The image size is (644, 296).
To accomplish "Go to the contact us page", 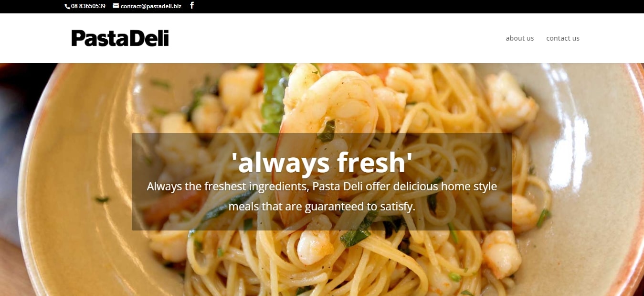I will coord(563,38).
